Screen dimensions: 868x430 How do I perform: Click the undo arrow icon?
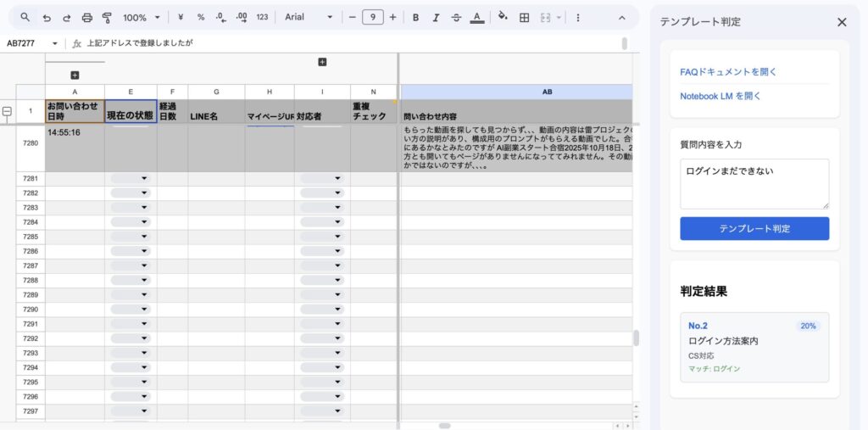click(46, 17)
